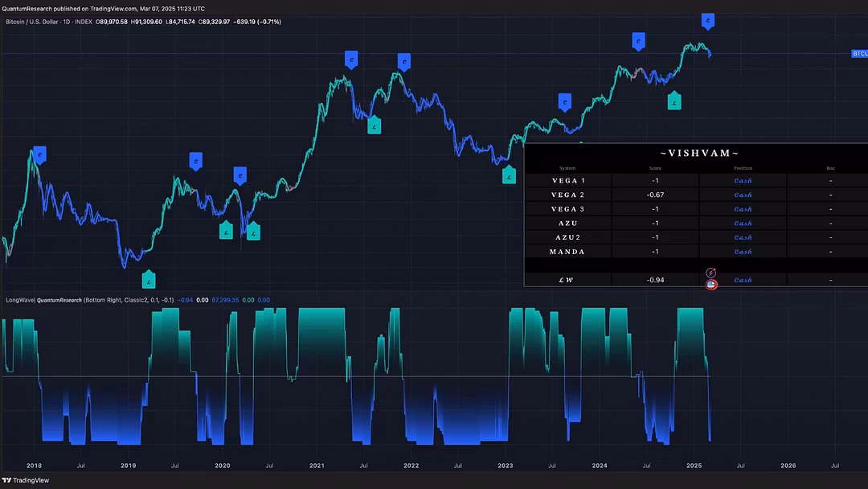Click the VISHVAM table title
This screenshot has height=489, width=868.
click(699, 154)
